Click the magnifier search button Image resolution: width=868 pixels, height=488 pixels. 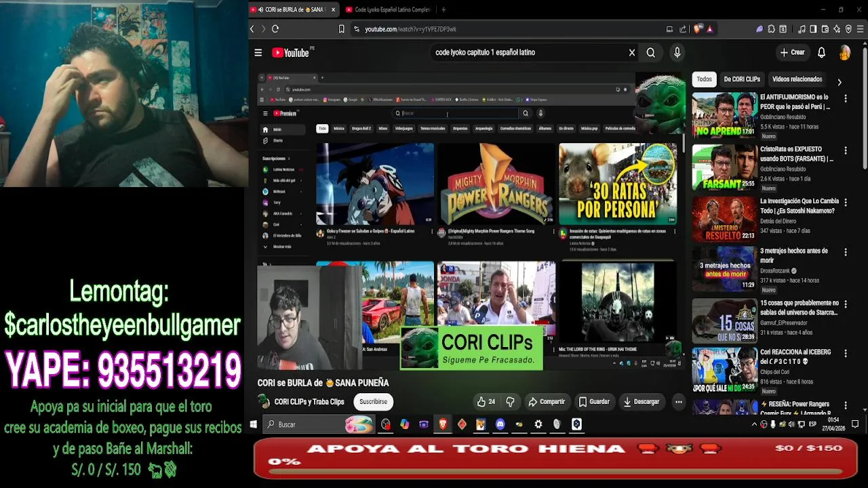tap(650, 52)
